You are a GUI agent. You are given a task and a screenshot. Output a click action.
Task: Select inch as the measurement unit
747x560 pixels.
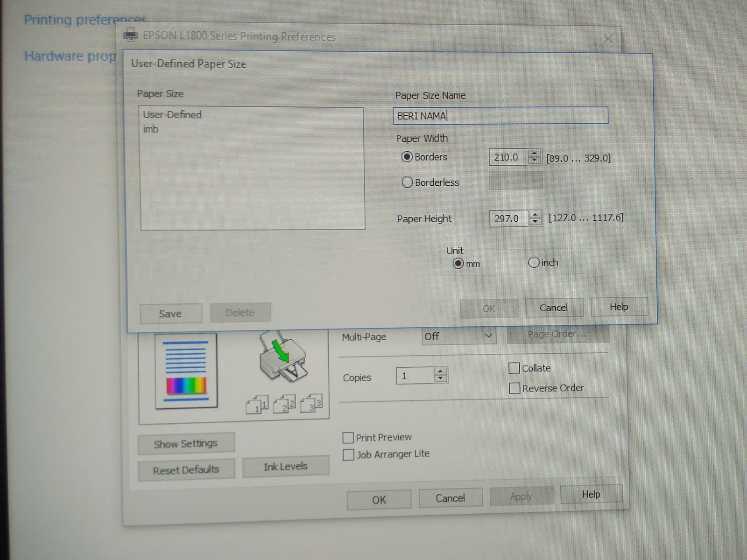coord(534,263)
